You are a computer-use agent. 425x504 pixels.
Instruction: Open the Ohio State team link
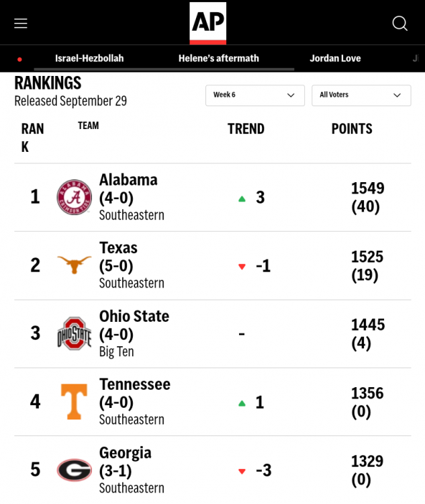coord(134,317)
